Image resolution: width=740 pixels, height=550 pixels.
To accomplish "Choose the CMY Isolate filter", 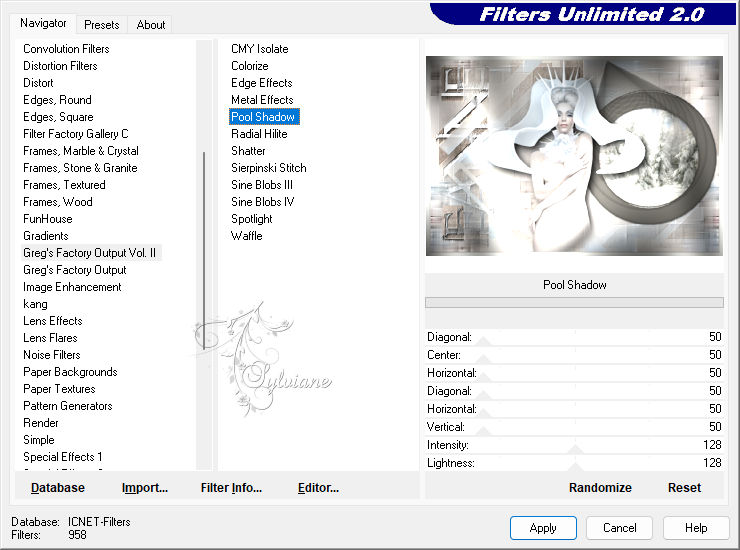I will click(260, 49).
